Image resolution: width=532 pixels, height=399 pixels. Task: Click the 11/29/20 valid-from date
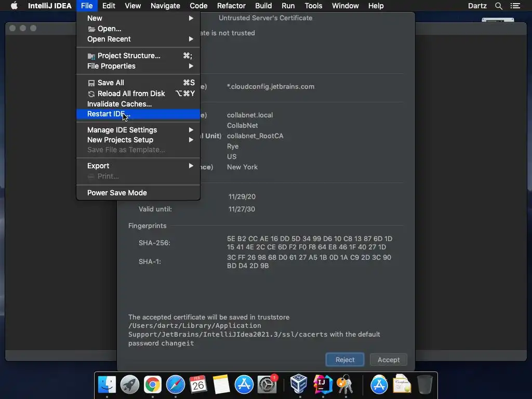pos(242,197)
